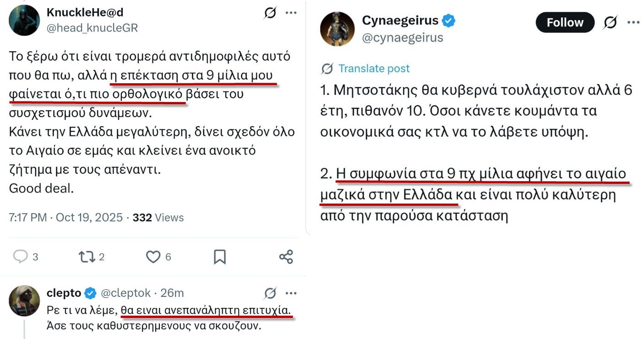Open more options menu on KnuckleHe@d's post
This screenshot has width=644, height=339.
(291, 13)
